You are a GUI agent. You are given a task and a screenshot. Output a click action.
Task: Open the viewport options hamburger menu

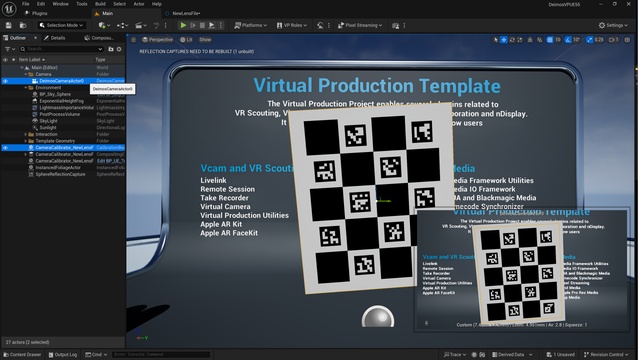pos(133,40)
